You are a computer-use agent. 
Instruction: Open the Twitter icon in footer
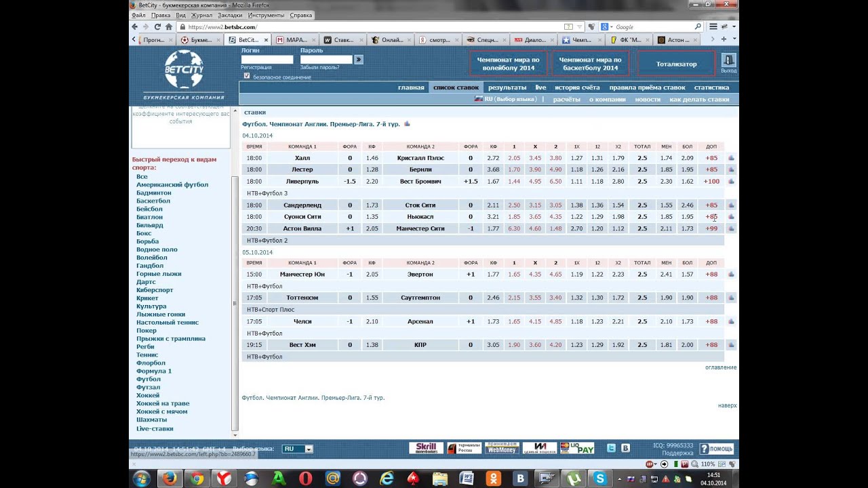pos(611,448)
